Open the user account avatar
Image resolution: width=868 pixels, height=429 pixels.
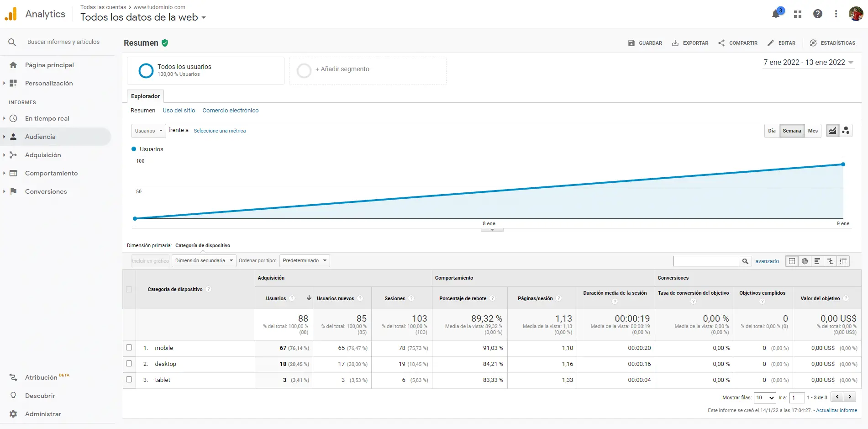coord(856,14)
